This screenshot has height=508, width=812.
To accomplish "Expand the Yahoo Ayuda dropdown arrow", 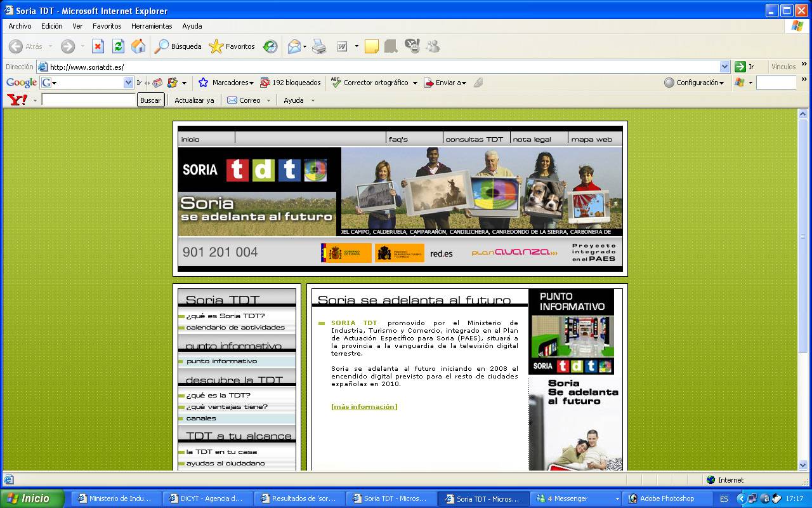I will click(x=313, y=100).
